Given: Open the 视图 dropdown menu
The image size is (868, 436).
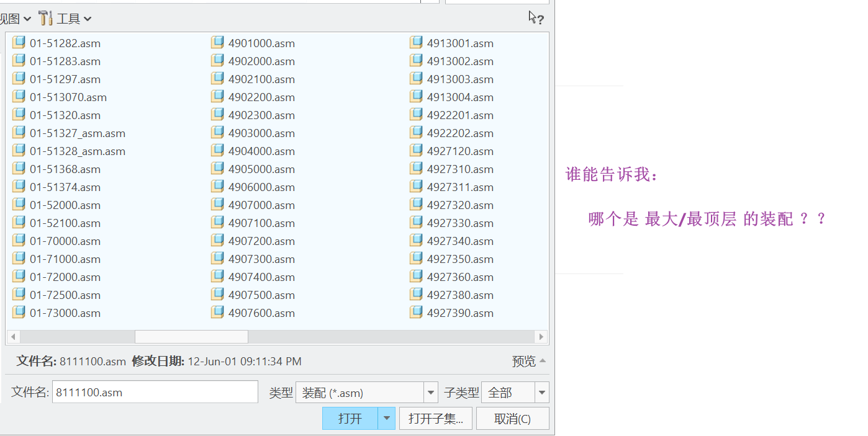Looking at the screenshot, I should tap(14, 19).
